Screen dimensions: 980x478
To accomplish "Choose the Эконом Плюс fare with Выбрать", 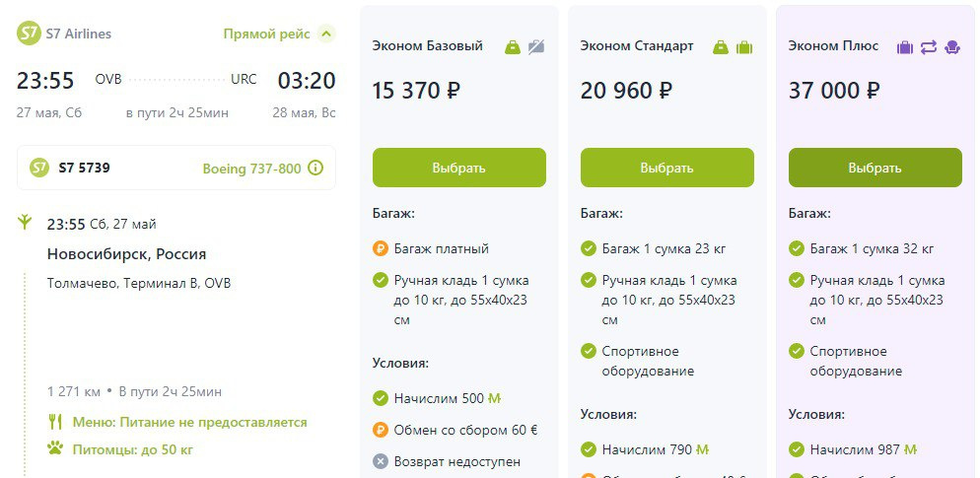I will pyautogui.click(x=875, y=168).
